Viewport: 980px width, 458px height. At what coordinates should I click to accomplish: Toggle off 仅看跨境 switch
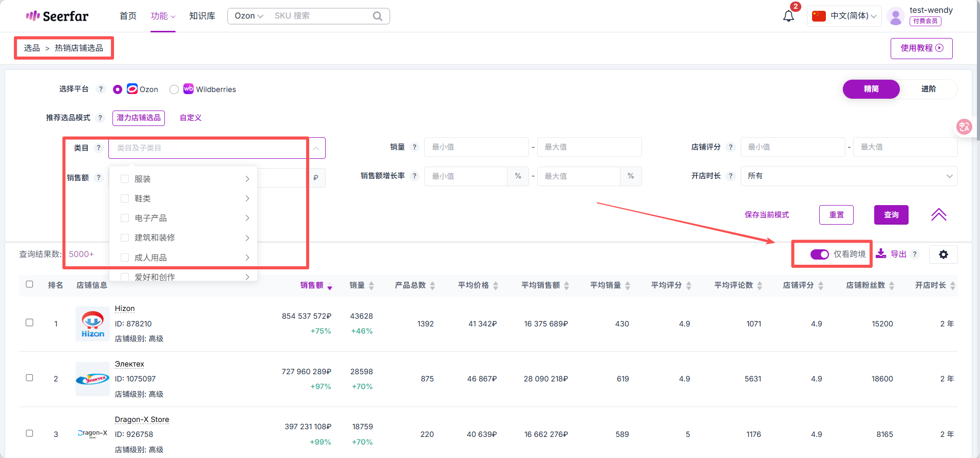tap(819, 254)
